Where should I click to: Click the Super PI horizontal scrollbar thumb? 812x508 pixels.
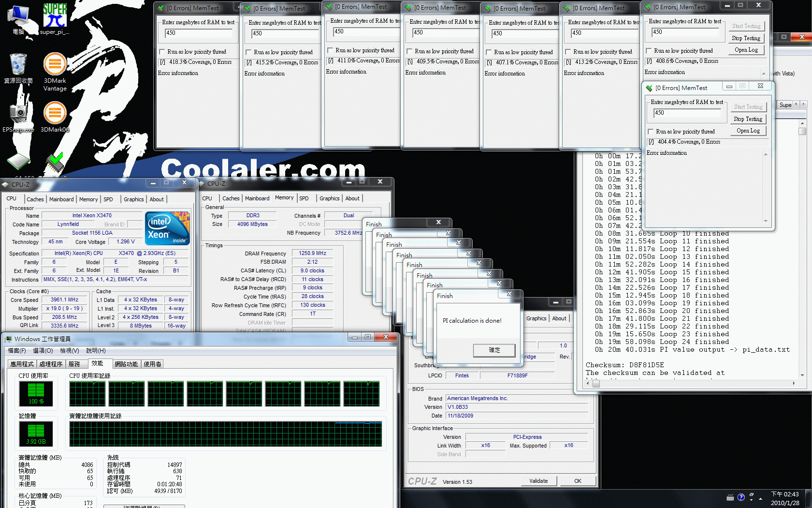[596, 384]
